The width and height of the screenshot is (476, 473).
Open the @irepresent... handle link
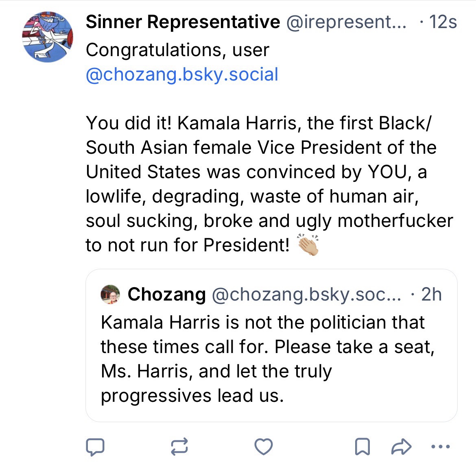pyautogui.click(x=347, y=22)
